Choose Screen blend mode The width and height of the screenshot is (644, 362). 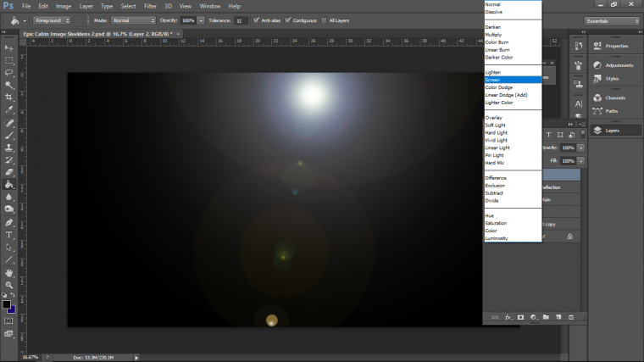(x=513, y=80)
